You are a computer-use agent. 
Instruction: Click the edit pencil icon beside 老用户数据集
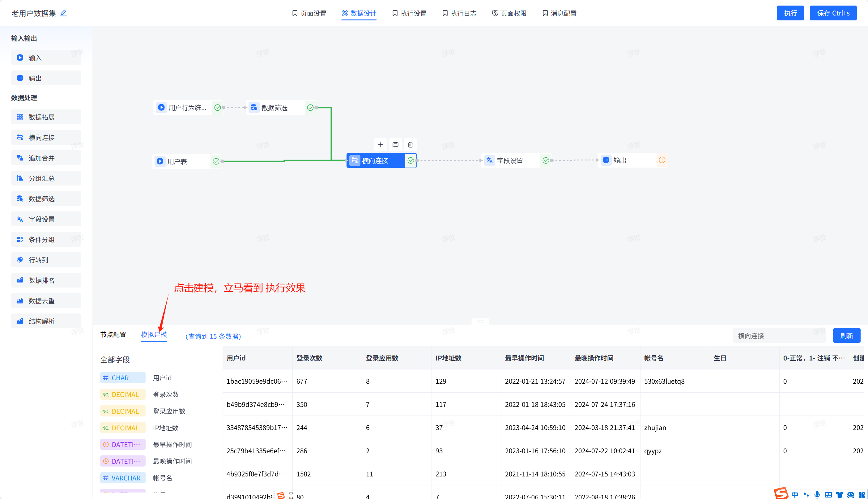63,13
